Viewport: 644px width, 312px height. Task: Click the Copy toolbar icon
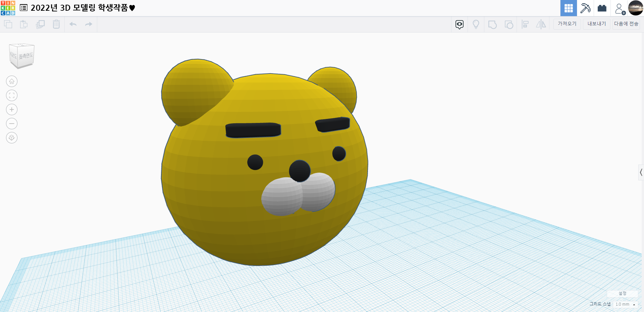(x=8, y=24)
